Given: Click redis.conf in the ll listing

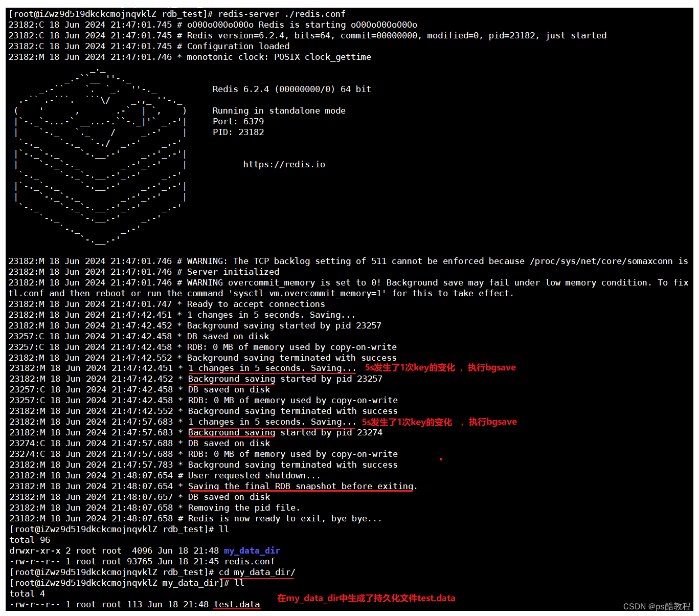Looking at the screenshot, I should 250,561.
